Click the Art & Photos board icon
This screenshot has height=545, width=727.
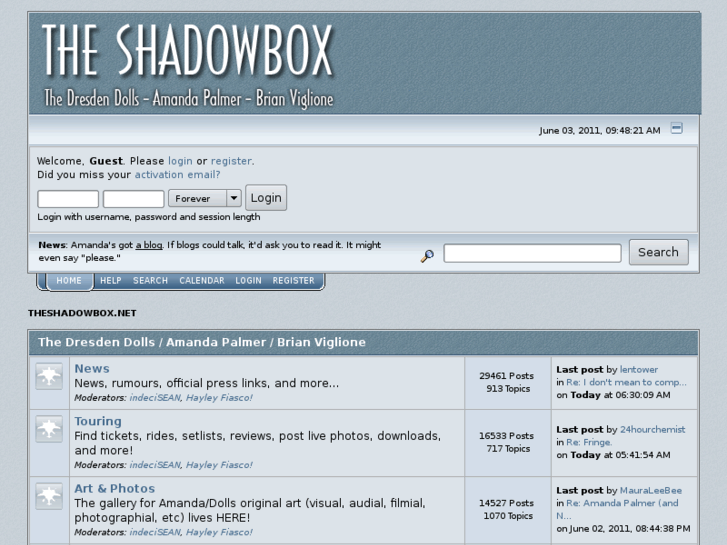tap(49, 496)
